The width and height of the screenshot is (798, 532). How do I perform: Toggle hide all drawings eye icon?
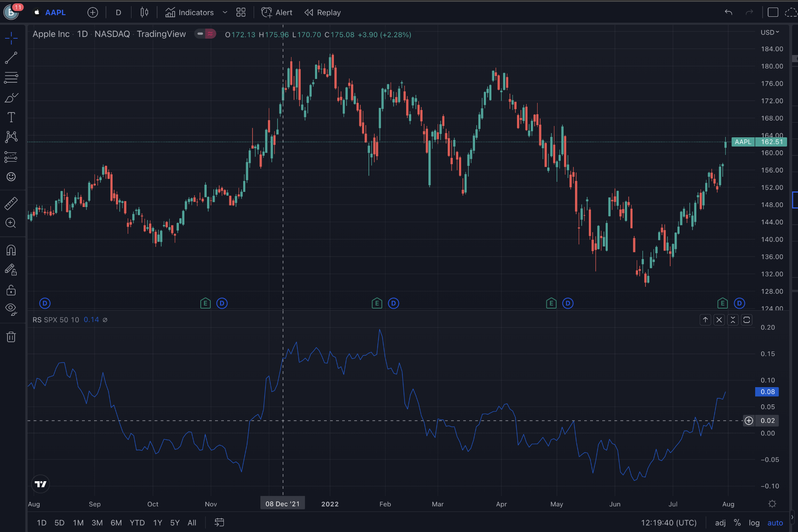point(11,310)
